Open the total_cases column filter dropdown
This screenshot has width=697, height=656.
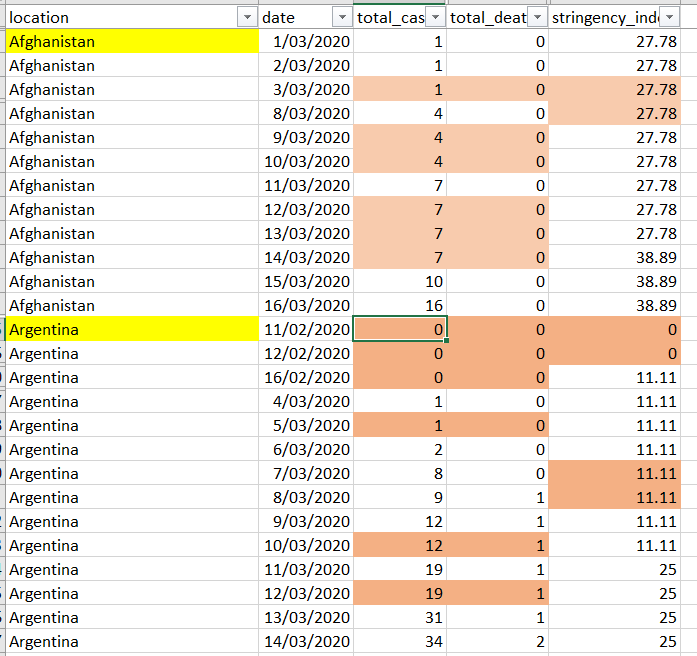436,18
